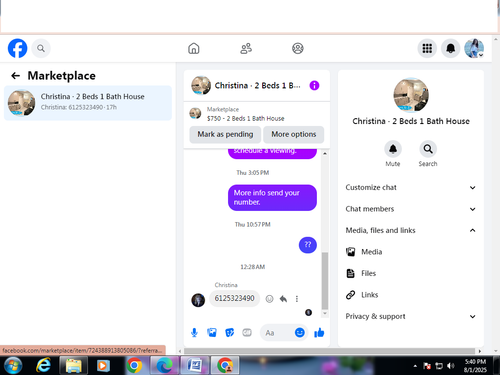Click the Mark as pending button
Viewport: 500px width, 375px height.
[225, 134]
